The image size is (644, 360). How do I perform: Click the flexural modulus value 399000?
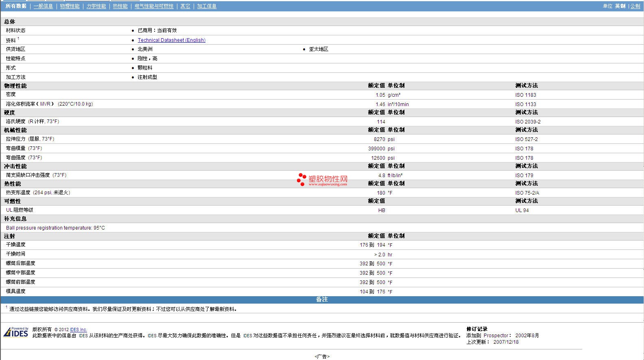tap(376, 149)
